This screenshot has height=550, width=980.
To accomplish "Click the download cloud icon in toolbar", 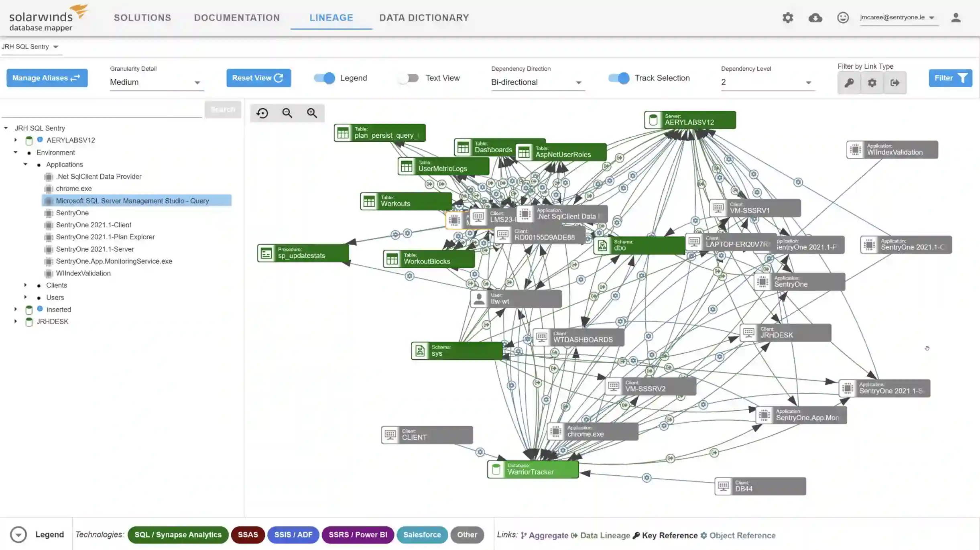I will click(x=816, y=18).
